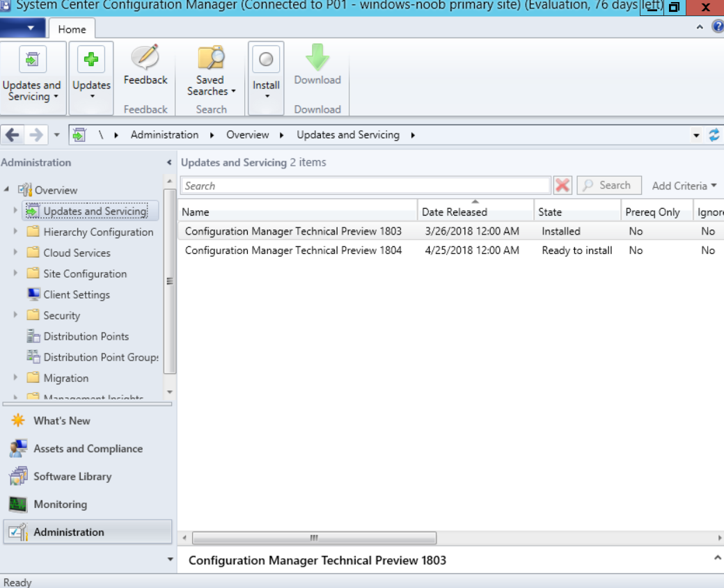Select the Distribution Points server icon
The height and width of the screenshot is (588, 724).
pyautogui.click(x=33, y=336)
